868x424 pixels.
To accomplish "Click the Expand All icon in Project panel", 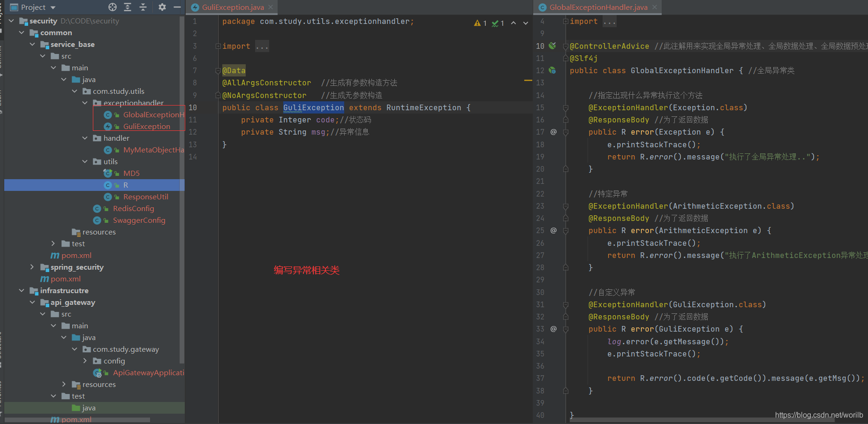I will tap(128, 7).
